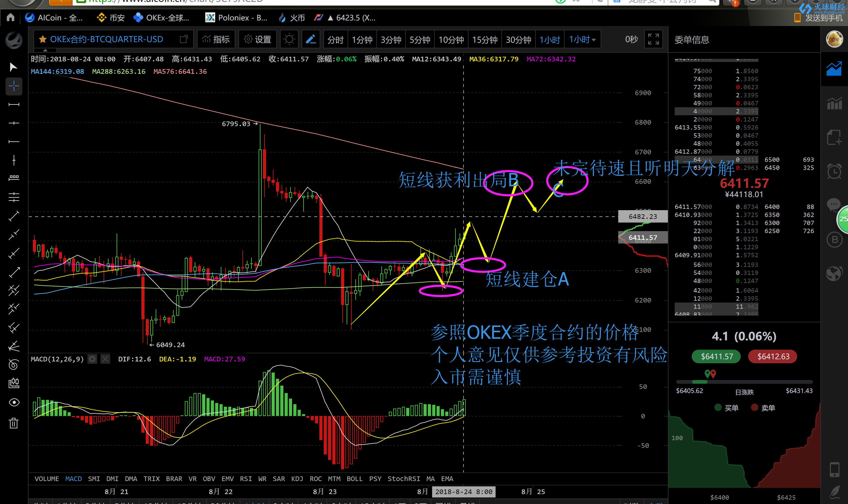
Task: Toggle the 卖单 sell orders legend
Action: coord(763,408)
